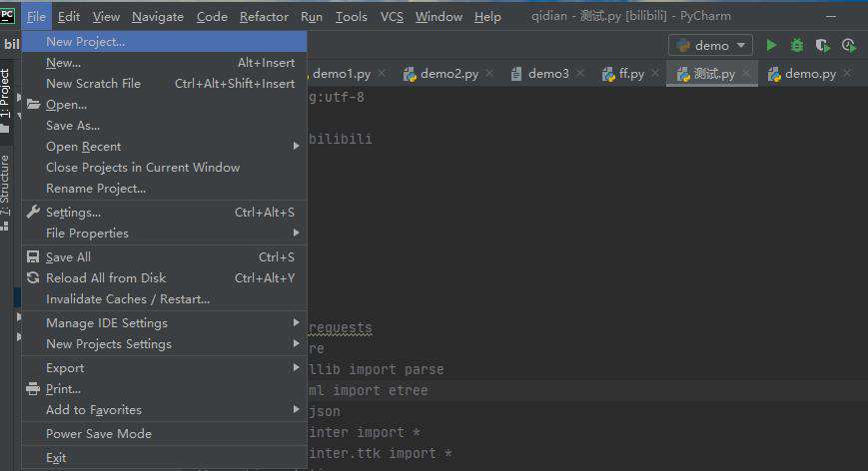Expand Open Recent submenu
The height and width of the screenshot is (471, 868).
[165, 147]
